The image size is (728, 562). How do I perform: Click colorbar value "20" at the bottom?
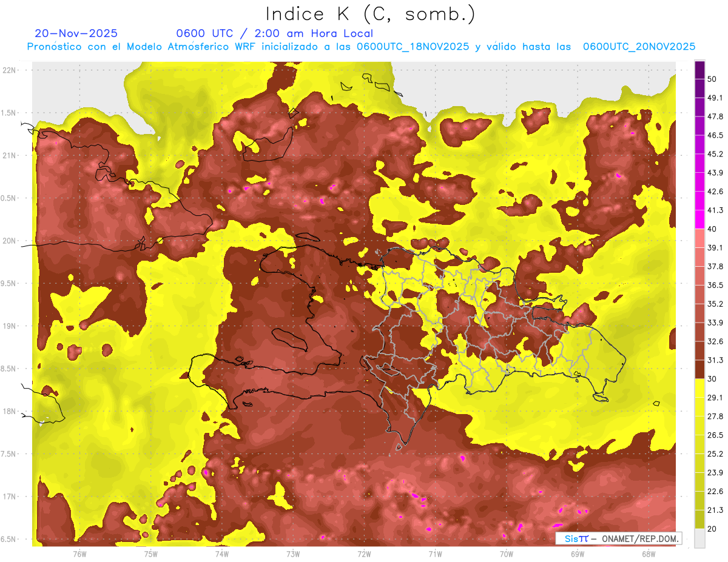click(712, 529)
